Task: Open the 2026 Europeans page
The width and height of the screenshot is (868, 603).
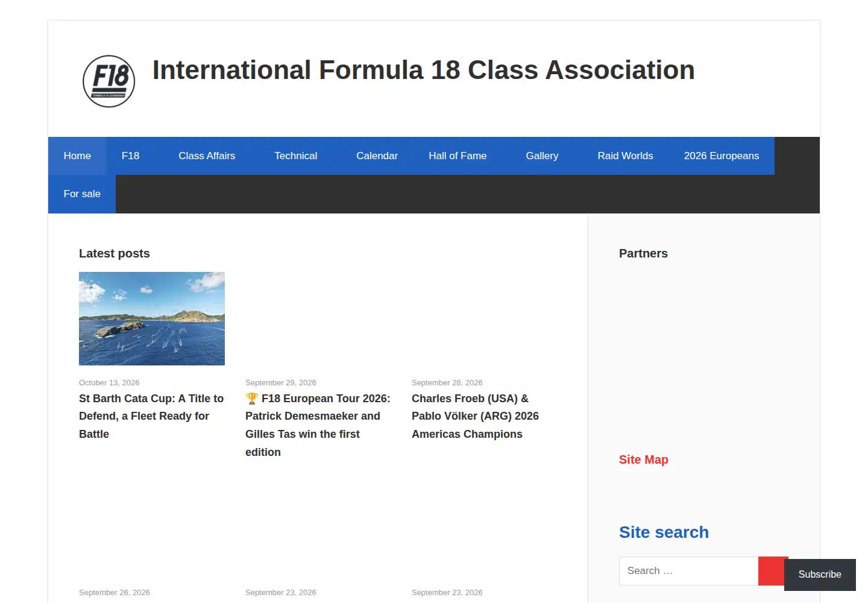Action: (722, 156)
